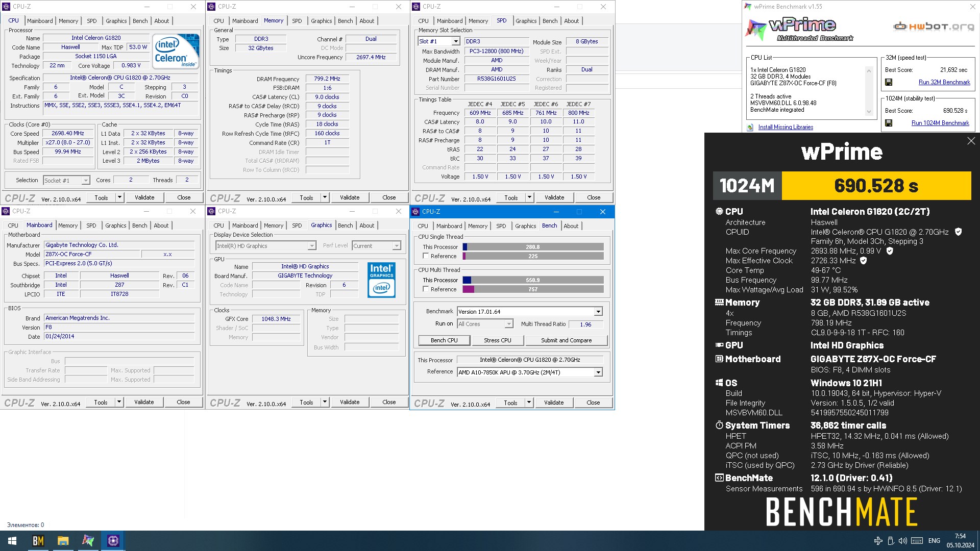The height and width of the screenshot is (551, 980).
Task: Click Validate in the SPD tab CPU-Z window
Action: [x=554, y=197]
